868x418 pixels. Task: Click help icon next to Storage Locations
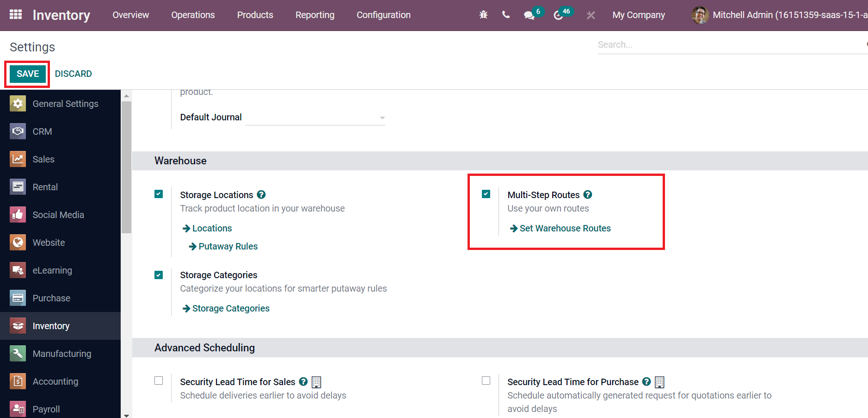point(261,195)
